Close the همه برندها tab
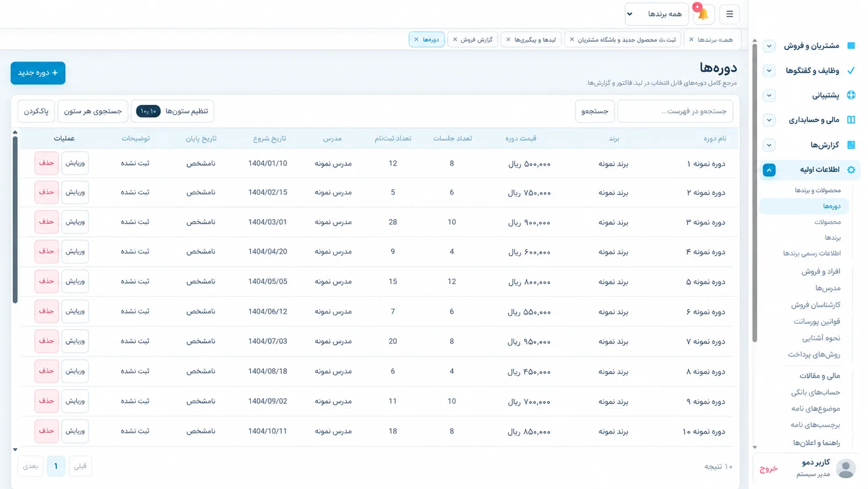The width and height of the screenshot is (868, 489). pos(691,40)
